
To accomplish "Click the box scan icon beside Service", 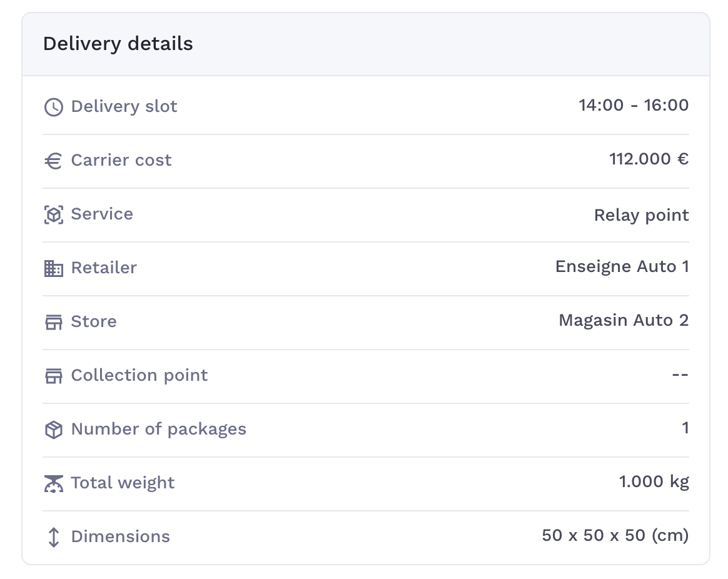I will 54,214.
